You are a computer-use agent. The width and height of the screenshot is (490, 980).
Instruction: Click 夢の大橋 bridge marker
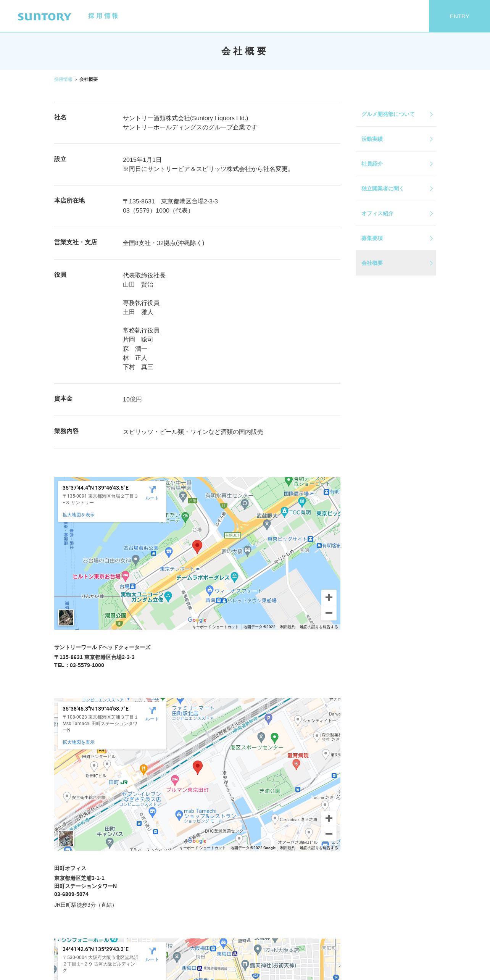point(247,551)
